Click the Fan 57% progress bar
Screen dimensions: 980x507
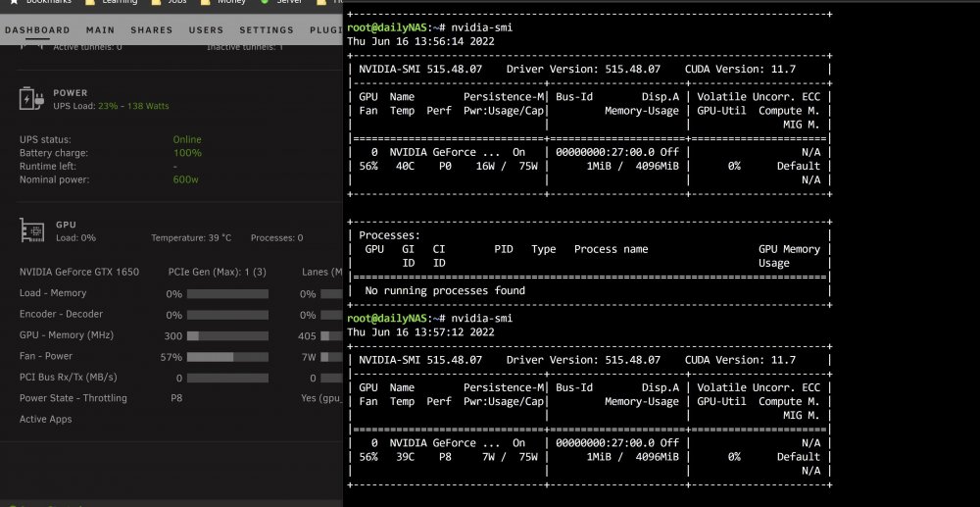pyautogui.click(x=227, y=357)
